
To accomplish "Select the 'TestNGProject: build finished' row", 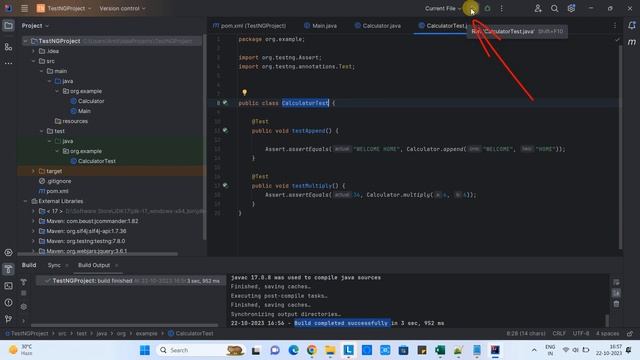I will coord(131,281).
